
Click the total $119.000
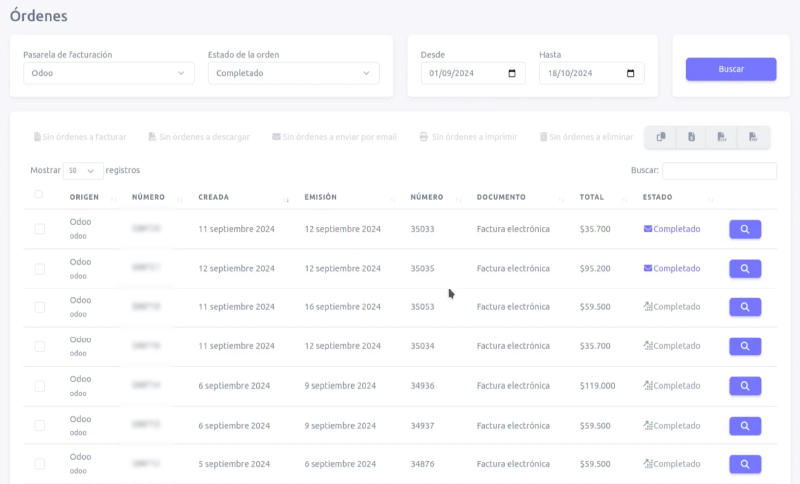point(597,386)
